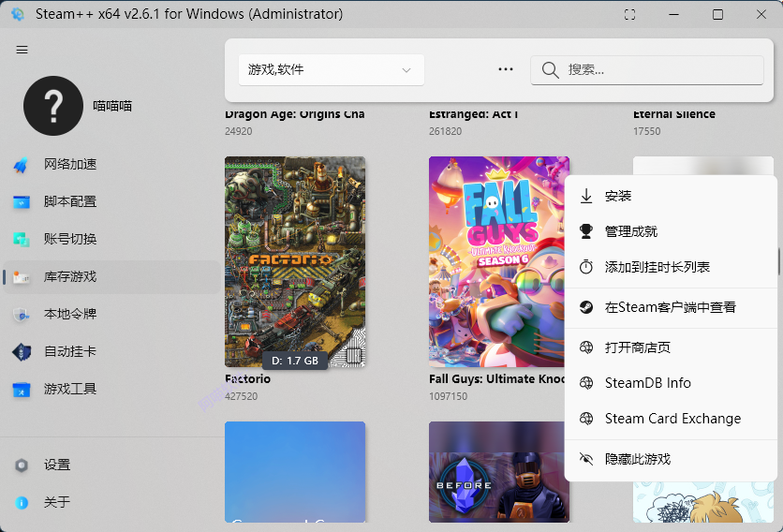Open the 脚本配置 page
783x532 pixels.
[111, 201]
